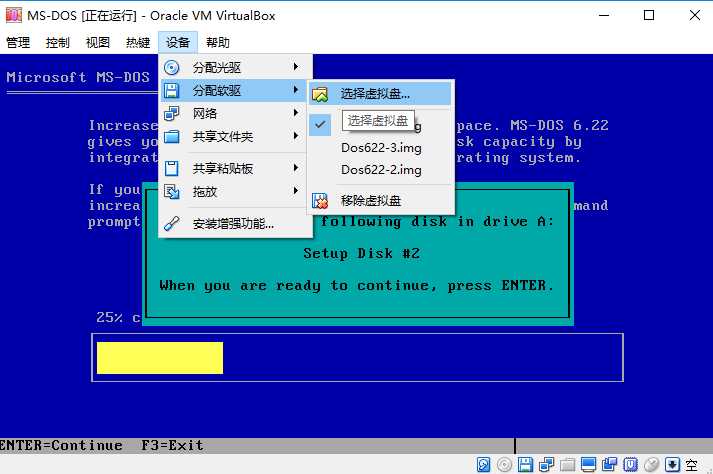Close the open 设备 menu
This screenshot has height=474, width=713.
point(178,43)
